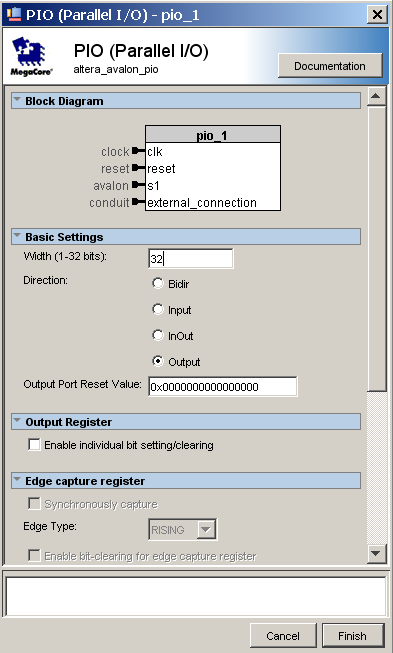Viewport: 393px width, 653px height.
Task: Click the MegaCore logo icon
Action: pos(31,56)
